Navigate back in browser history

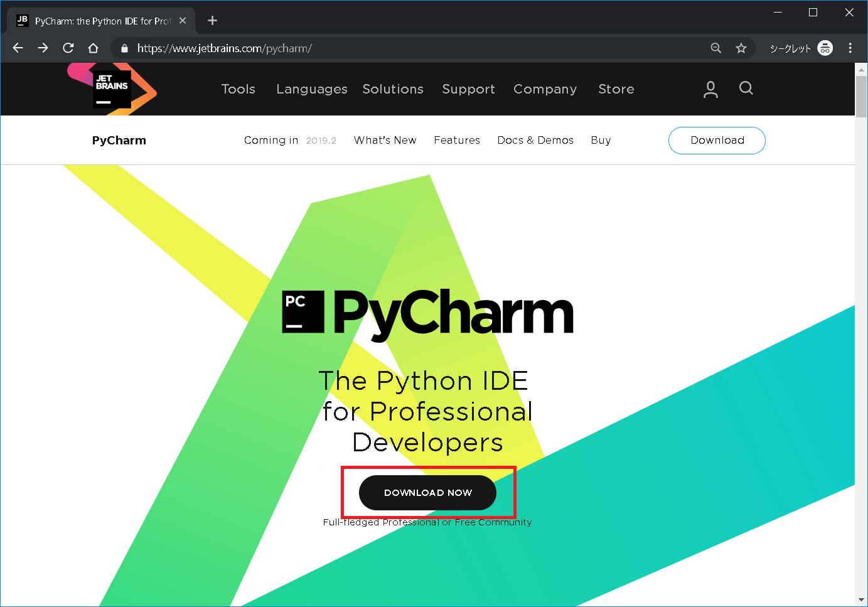tap(18, 48)
